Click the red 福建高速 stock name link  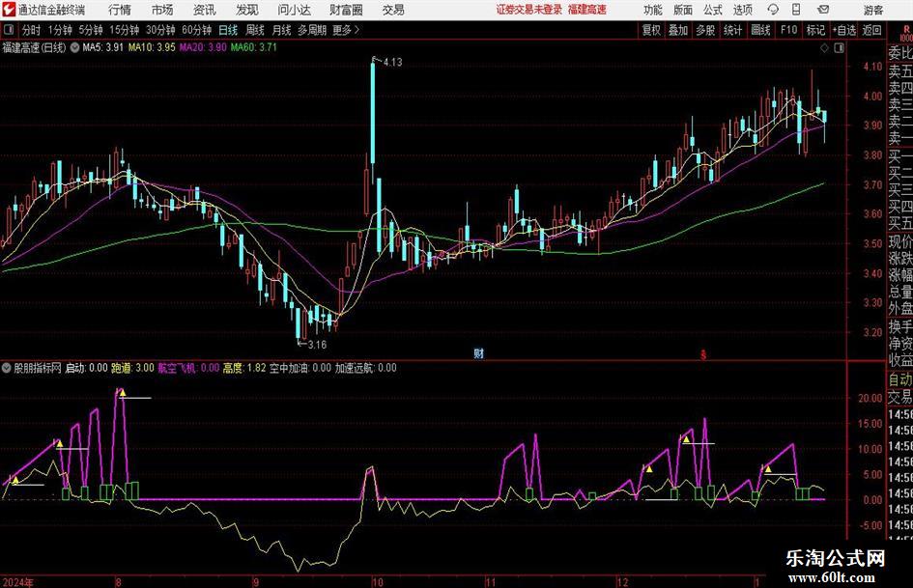click(587, 10)
